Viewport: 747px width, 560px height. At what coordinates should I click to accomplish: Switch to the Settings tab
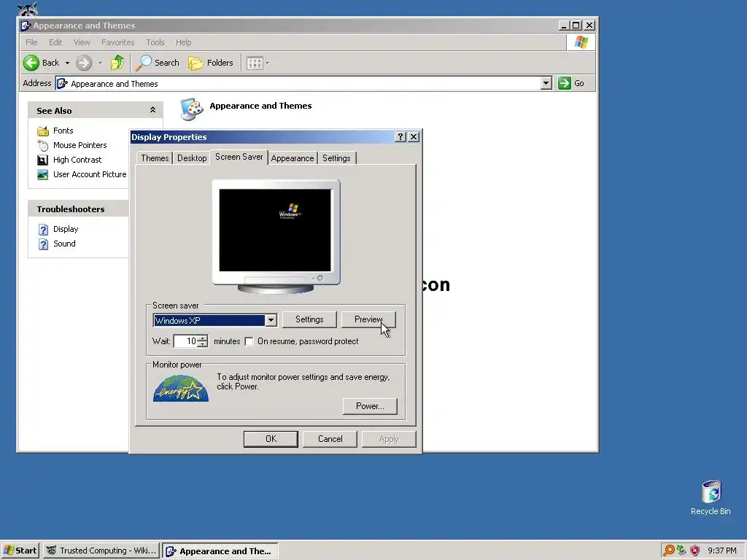pyautogui.click(x=336, y=158)
